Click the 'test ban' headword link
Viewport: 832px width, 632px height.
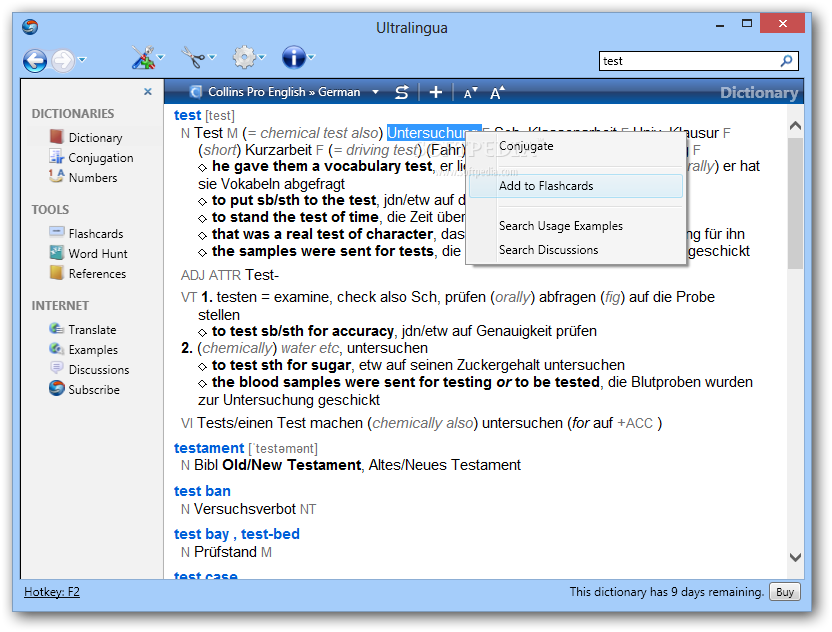click(202, 491)
